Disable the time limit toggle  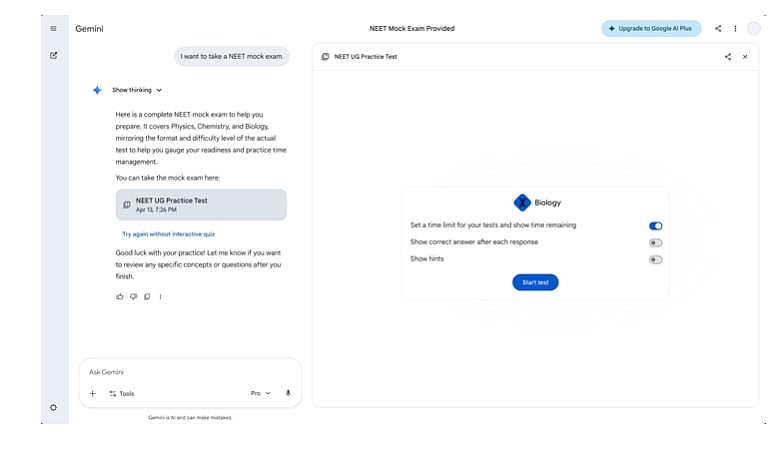pyautogui.click(x=655, y=226)
